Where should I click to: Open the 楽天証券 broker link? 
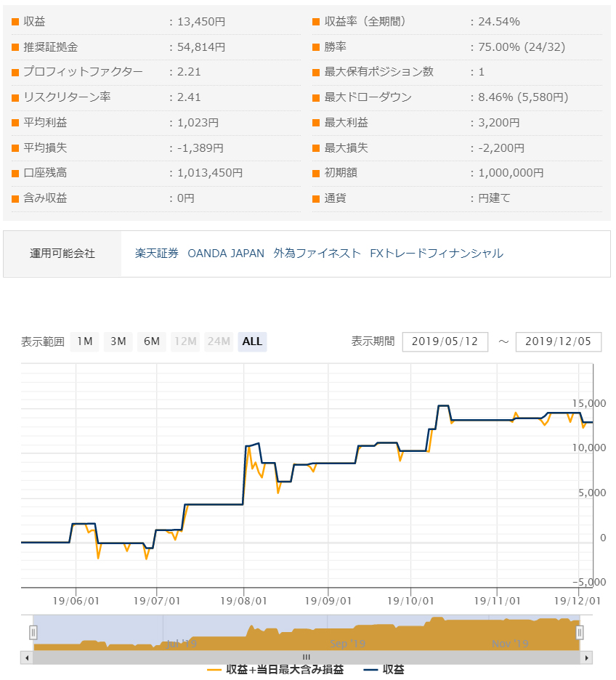coord(156,254)
